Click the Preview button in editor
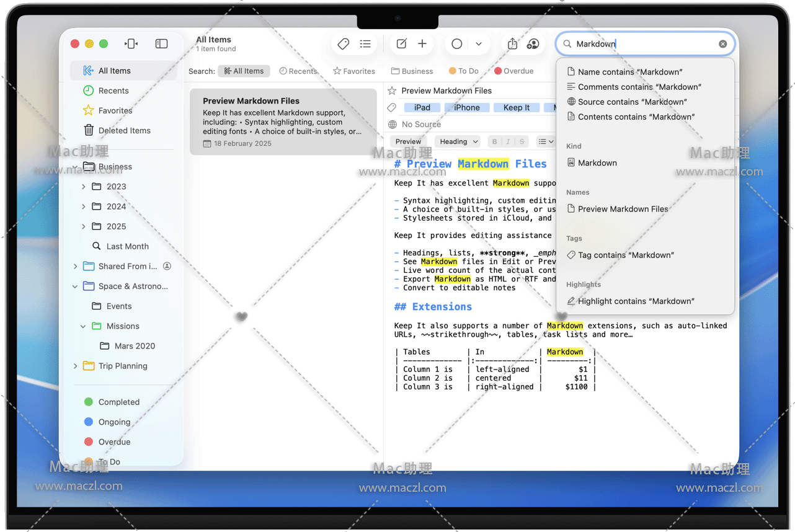795x532 pixels. (408, 142)
